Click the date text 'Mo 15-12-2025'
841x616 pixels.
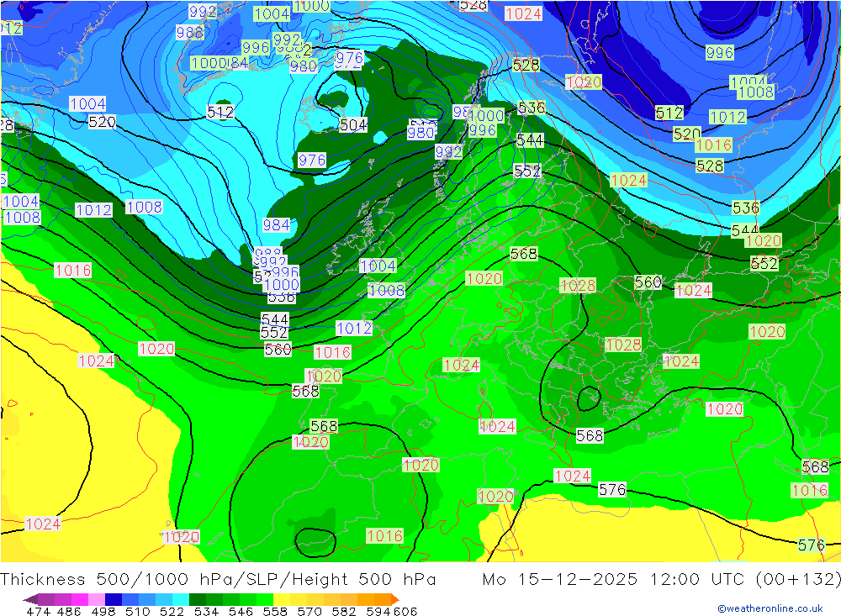coord(560,580)
